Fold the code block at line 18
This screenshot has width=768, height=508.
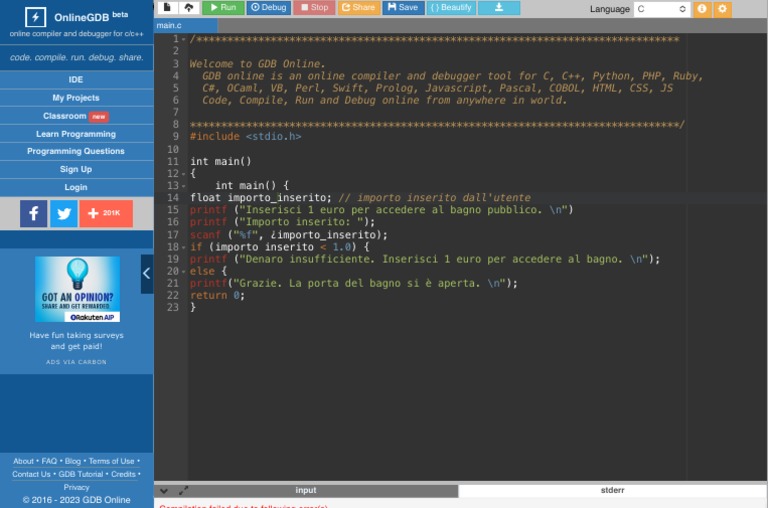coord(184,247)
